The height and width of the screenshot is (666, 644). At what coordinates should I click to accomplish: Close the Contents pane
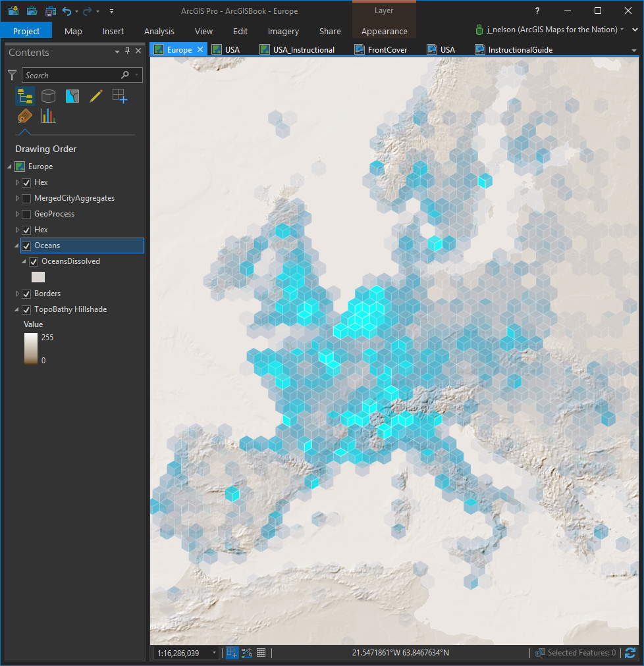coord(138,51)
